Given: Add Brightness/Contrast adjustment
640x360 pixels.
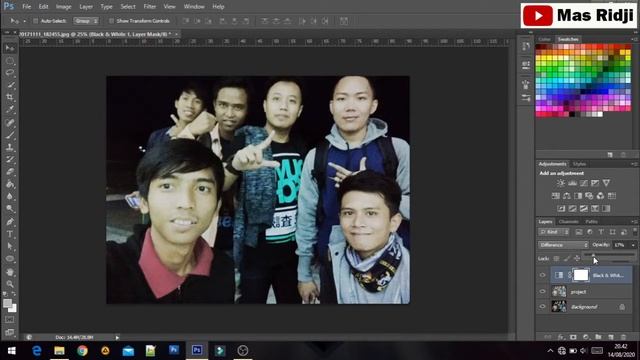Looking at the screenshot, I should (561, 183).
